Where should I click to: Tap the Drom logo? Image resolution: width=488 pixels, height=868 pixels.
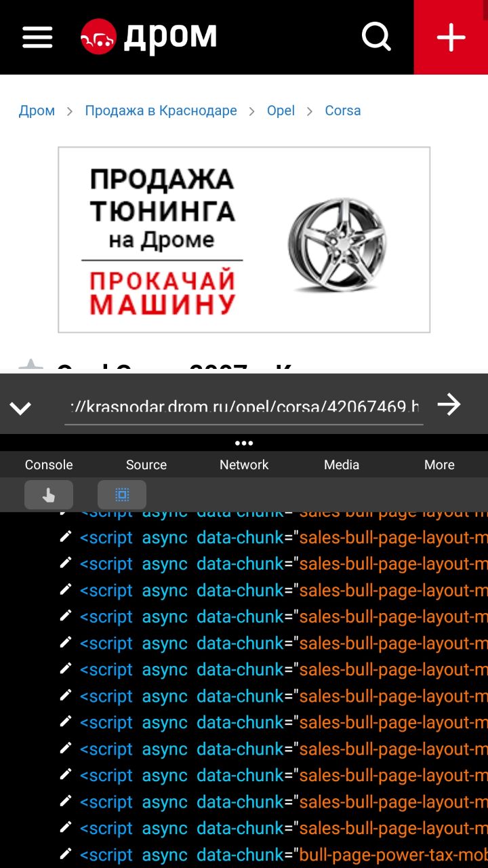[x=149, y=37]
